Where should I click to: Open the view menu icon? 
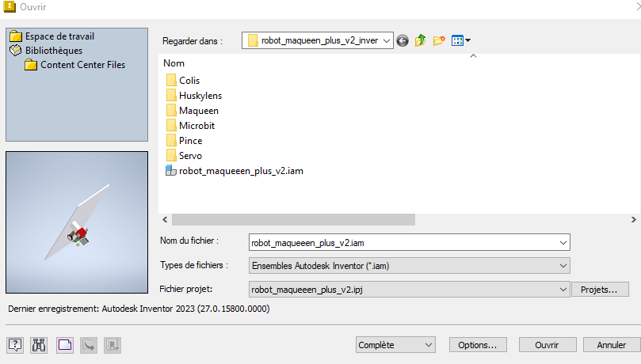[x=460, y=40]
